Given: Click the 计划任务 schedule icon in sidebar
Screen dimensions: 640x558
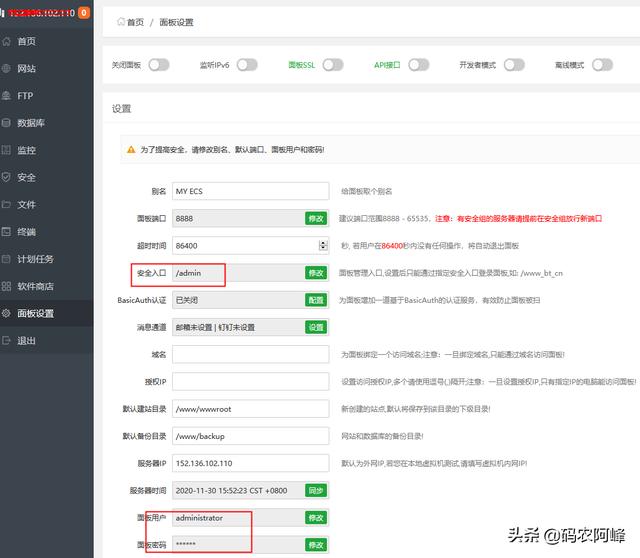Looking at the screenshot, I should point(6,259).
